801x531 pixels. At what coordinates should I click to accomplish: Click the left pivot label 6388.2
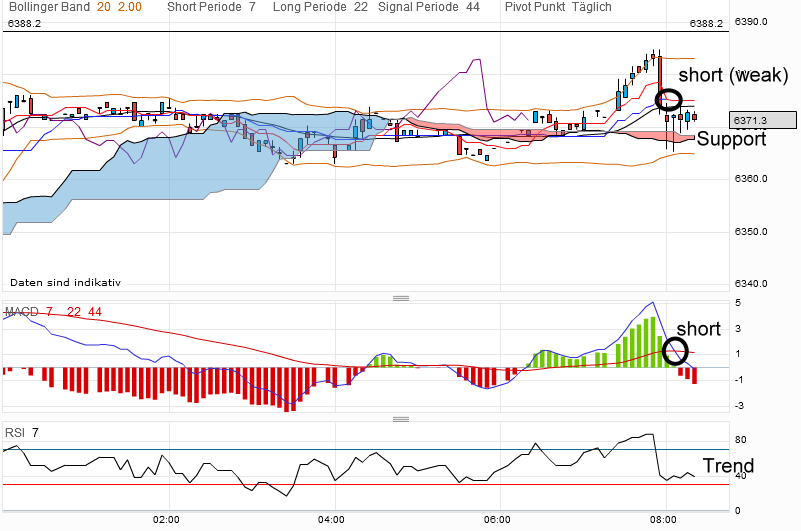tap(25, 24)
